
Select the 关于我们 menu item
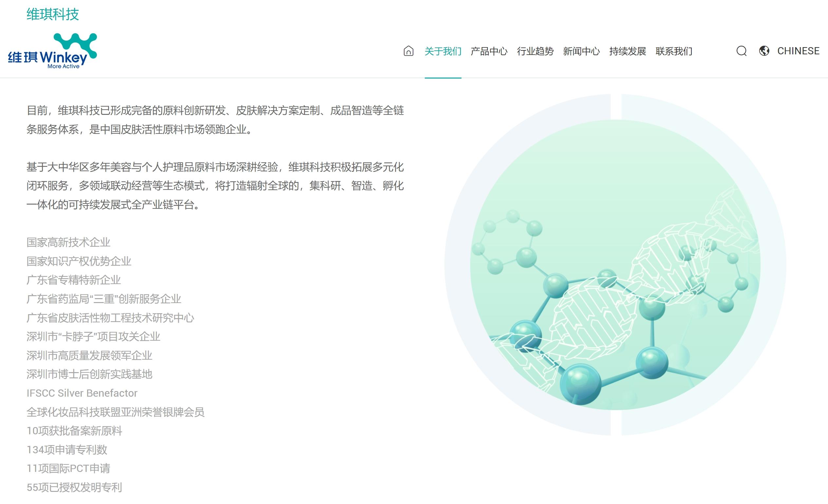point(443,51)
